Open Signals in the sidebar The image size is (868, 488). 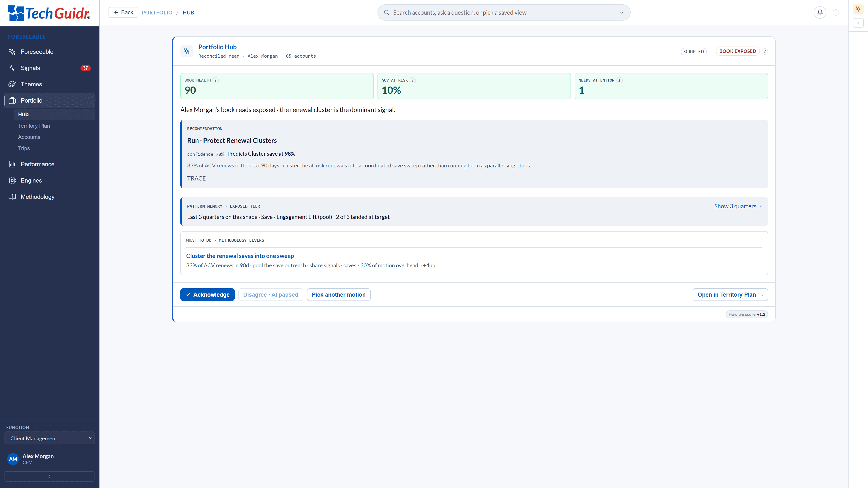(x=49, y=68)
